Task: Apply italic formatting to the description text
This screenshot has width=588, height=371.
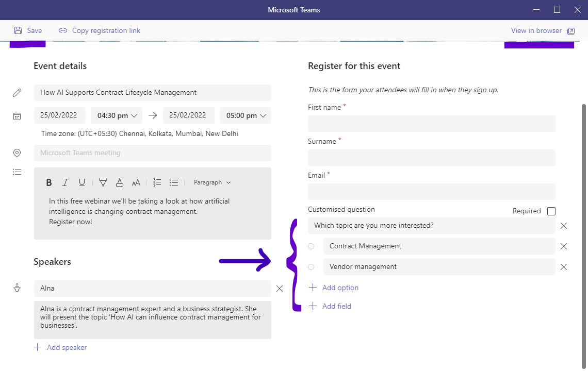Action: tap(66, 182)
